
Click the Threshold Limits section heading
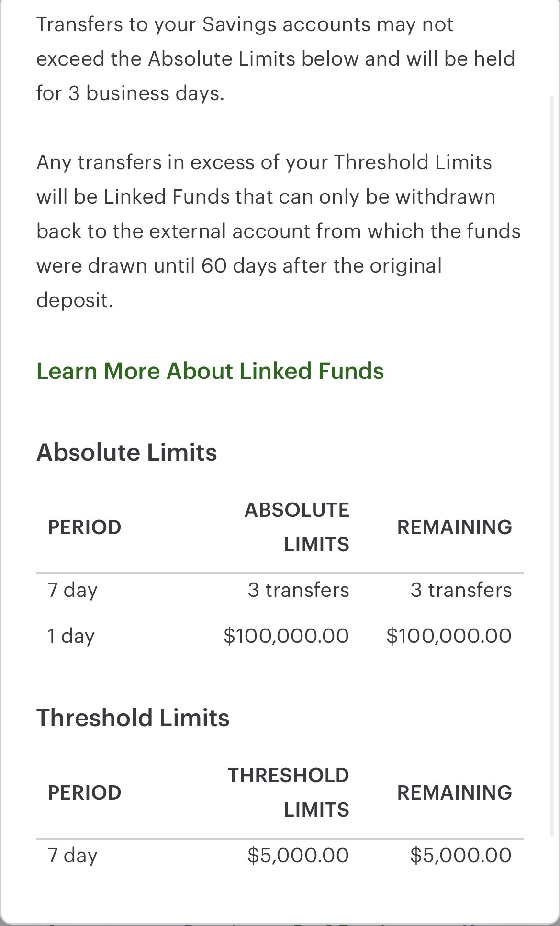point(133,718)
